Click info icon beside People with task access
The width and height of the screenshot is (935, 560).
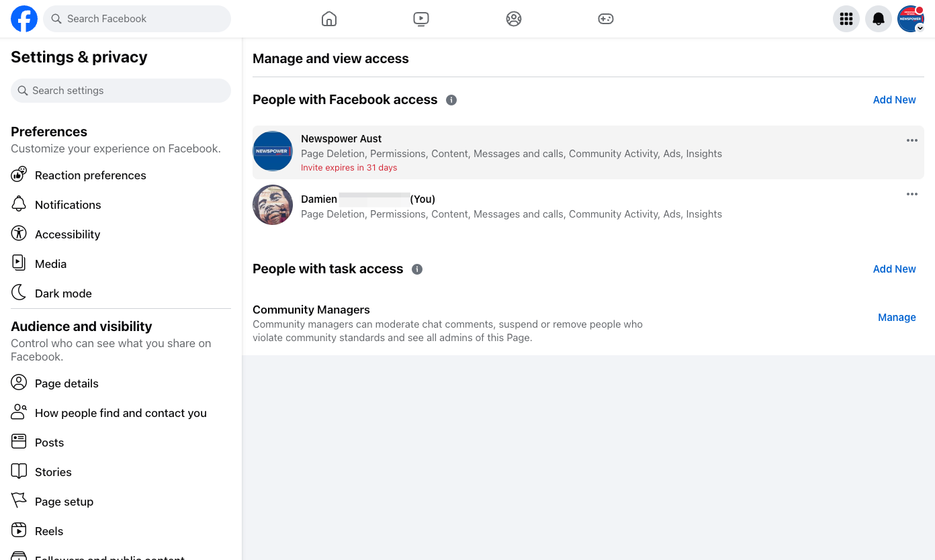click(417, 269)
